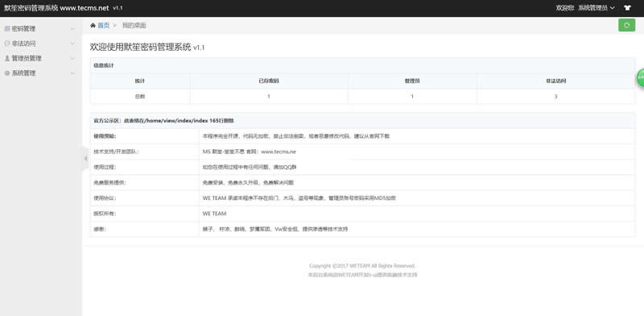Click the 密码管理 sidebar icon
The image size is (644, 316).
coord(7,29)
